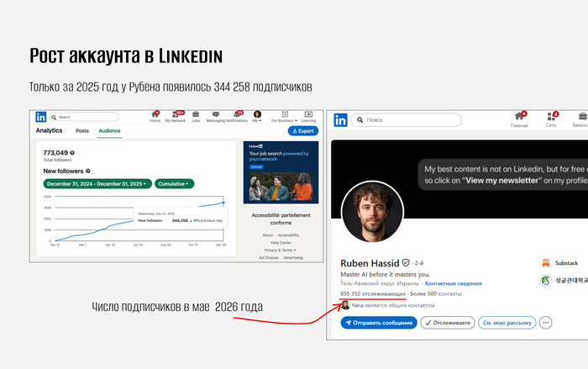Open the job search ad banner
The image size is (588, 369).
[x=281, y=172]
